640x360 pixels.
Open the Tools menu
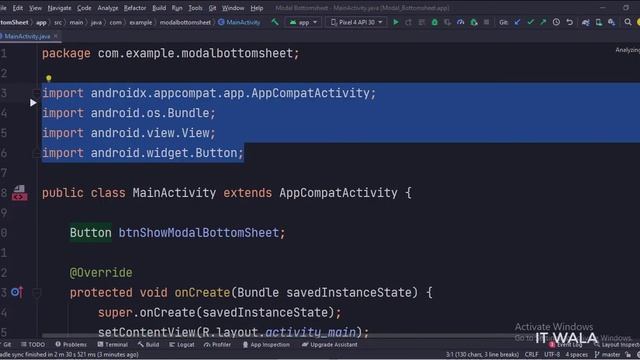coord(195,8)
